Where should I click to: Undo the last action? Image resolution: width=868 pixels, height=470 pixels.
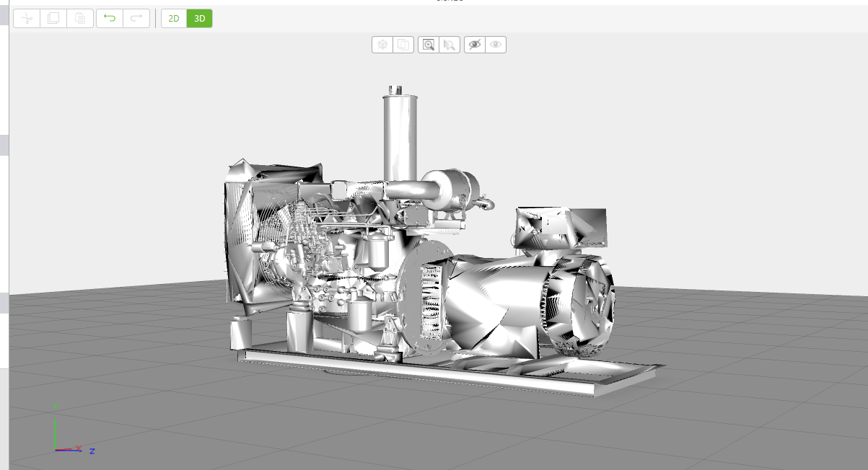(110, 18)
